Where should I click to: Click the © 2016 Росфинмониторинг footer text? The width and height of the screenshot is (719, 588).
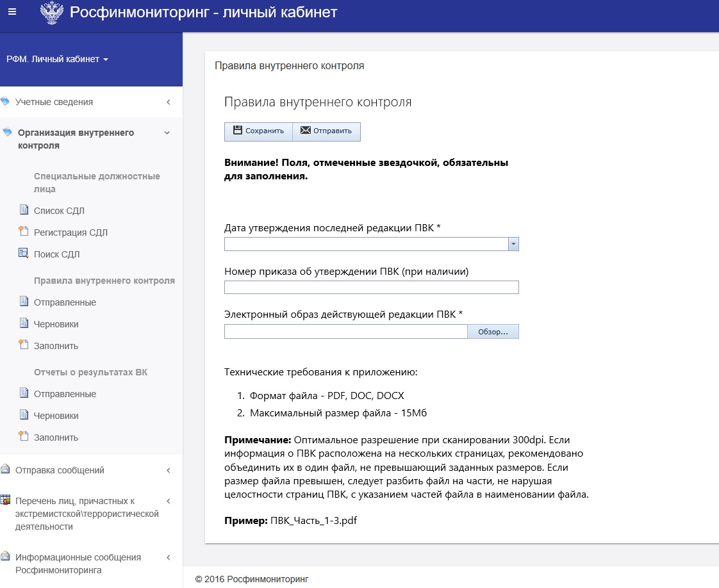(252, 579)
